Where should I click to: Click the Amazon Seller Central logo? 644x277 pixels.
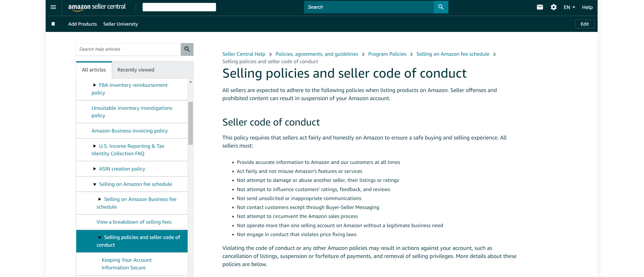coord(97,7)
